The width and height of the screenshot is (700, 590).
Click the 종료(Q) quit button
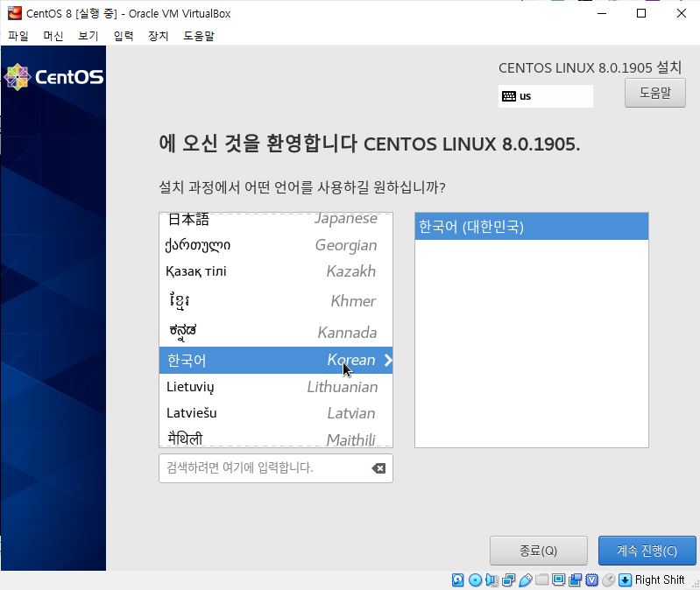[x=539, y=551]
